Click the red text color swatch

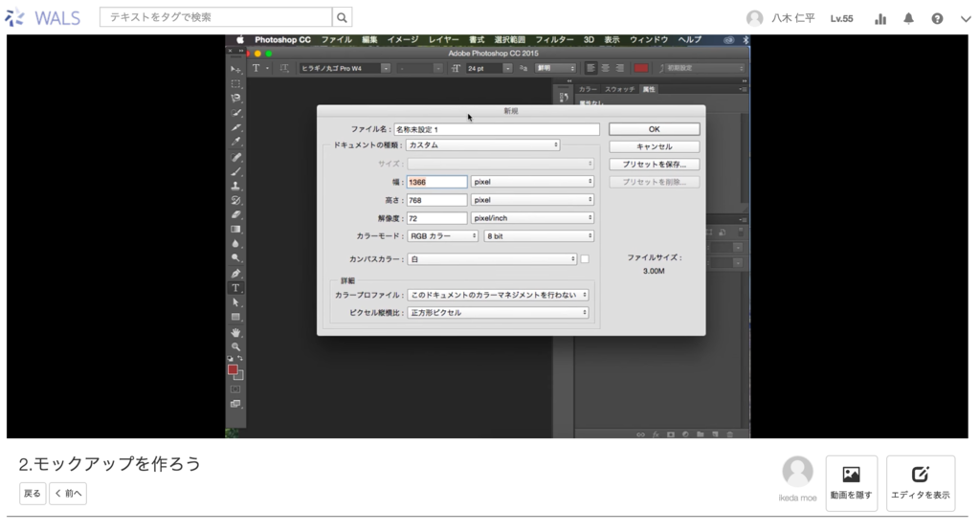click(640, 68)
